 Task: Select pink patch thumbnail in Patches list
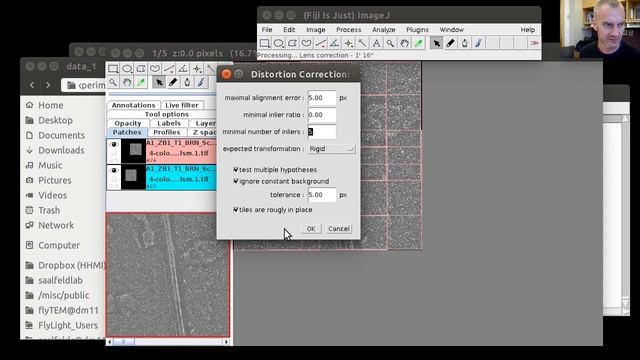134,151
